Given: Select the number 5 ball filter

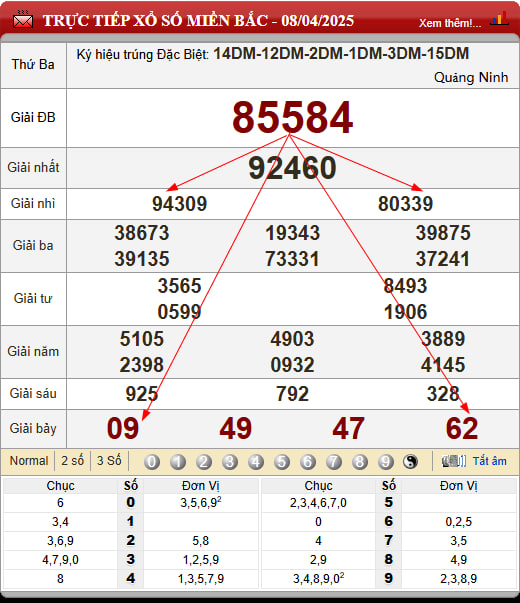Looking at the screenshot, I should (x=282, y=462).
